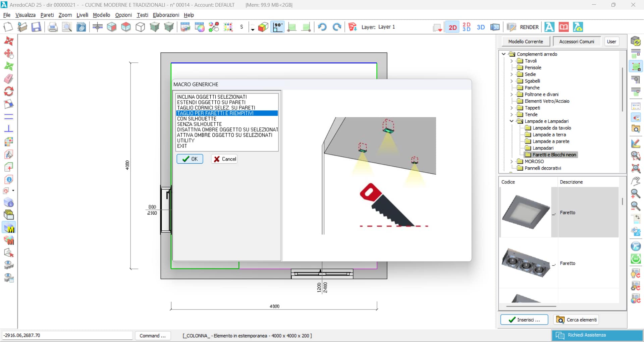Screen dimensions: 644x342
Task: Click the red circular rotate arrows icon
Action: [9, 91]
